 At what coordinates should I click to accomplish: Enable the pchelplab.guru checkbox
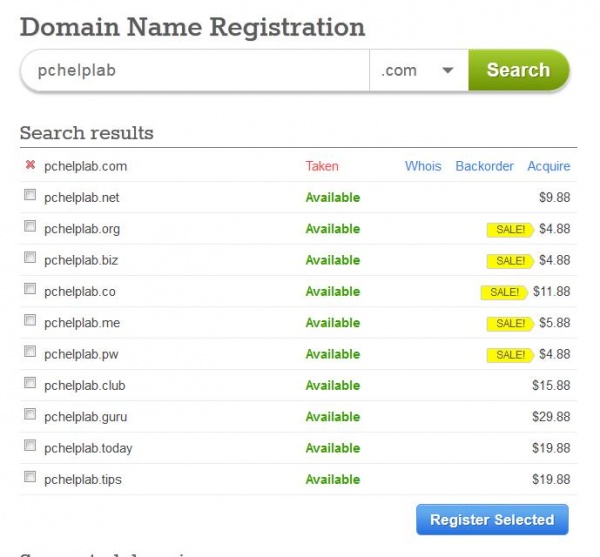tap(30, 416)
